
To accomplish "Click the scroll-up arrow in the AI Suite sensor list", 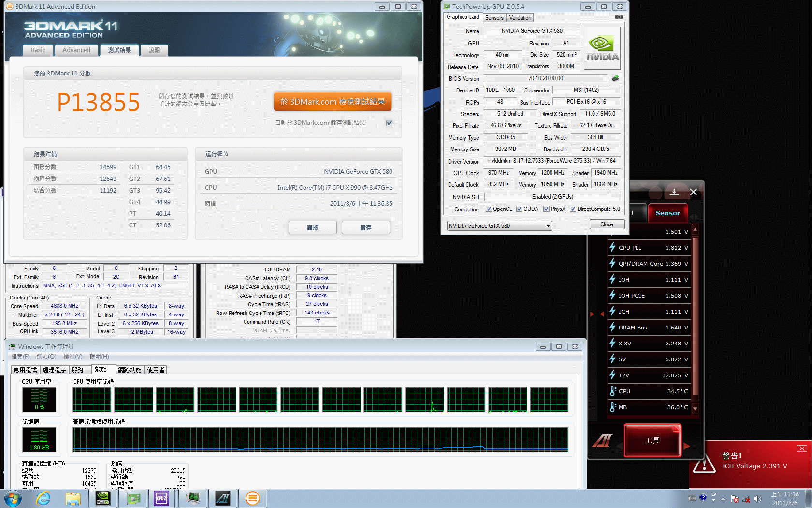I will pyautogui.click(x=695, y=229).
